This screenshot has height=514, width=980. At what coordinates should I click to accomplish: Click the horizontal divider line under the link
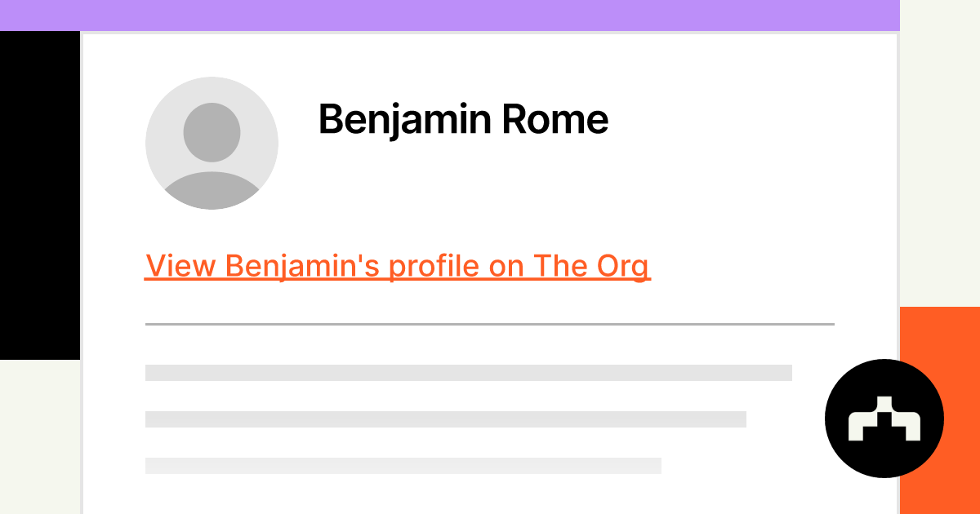[490, 324]
